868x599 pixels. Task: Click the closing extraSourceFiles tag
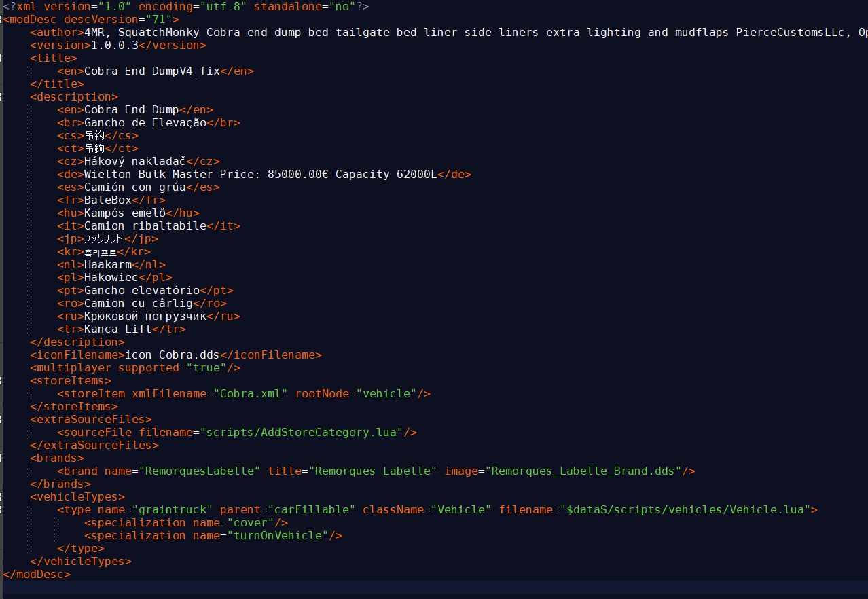(94, 445)
